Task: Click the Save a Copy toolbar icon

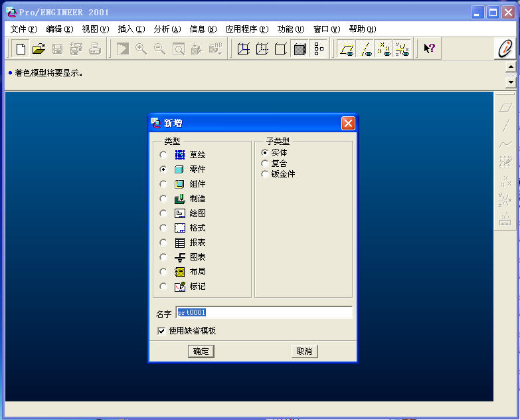Action: (76, 49)
